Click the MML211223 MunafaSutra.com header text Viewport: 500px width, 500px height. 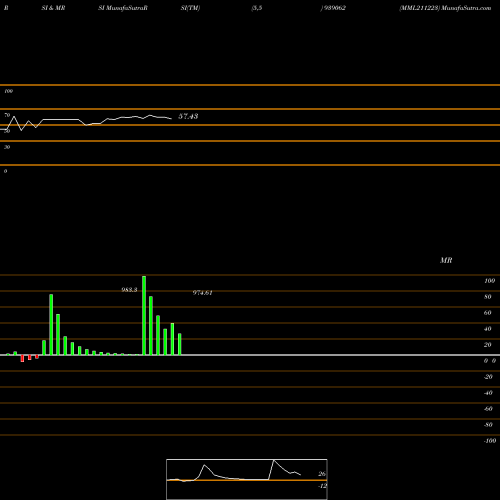point(445,8)
